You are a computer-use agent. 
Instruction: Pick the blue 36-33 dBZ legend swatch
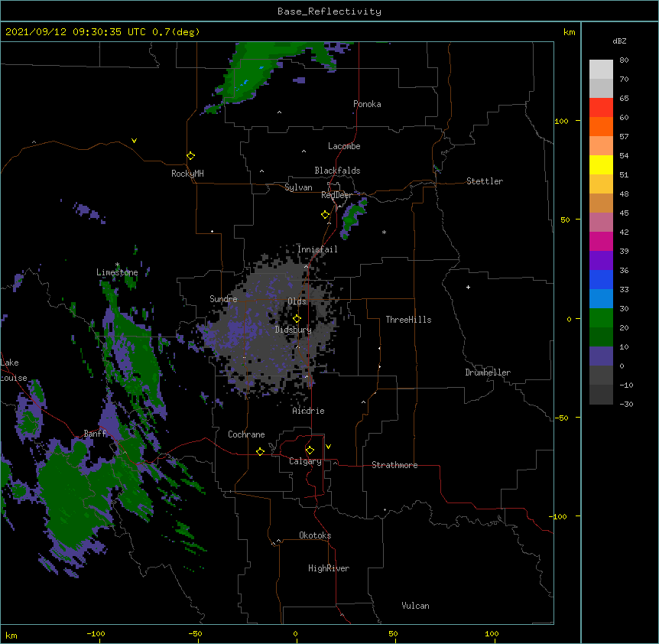pos(601,279)
